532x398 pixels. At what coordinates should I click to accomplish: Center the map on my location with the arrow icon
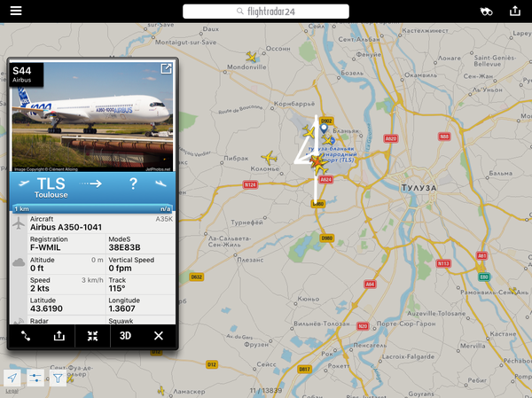pos(12,378)
